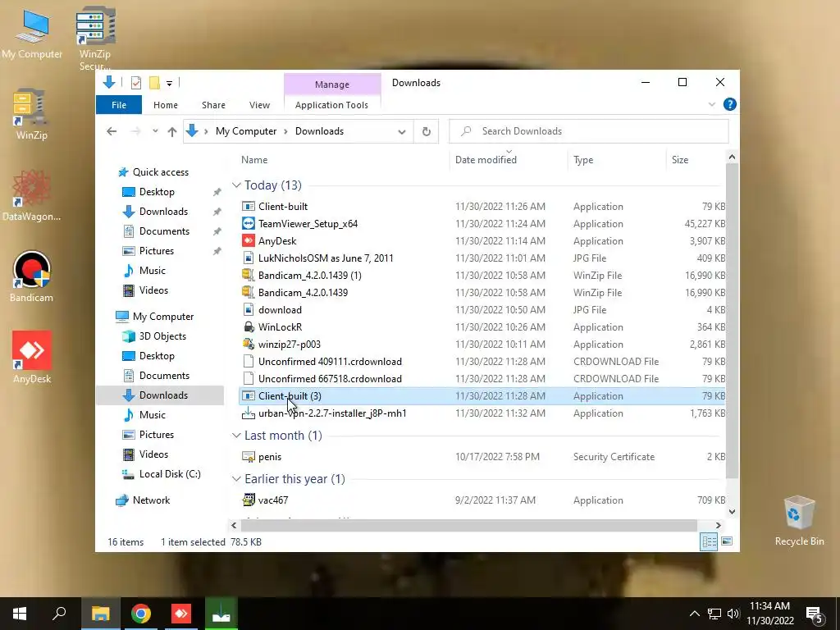Show hidden system tray icons
This screenshot has height=630, width=840.
694,614
